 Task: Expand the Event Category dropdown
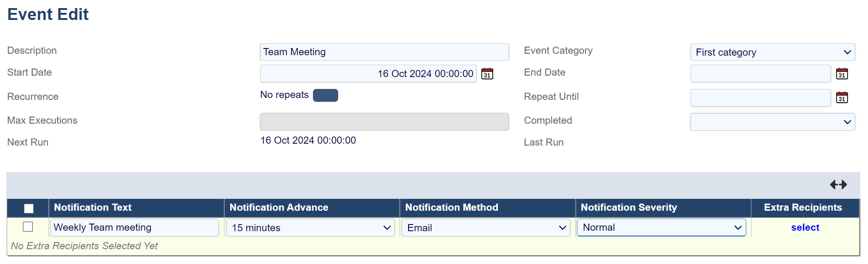(772, 52)
